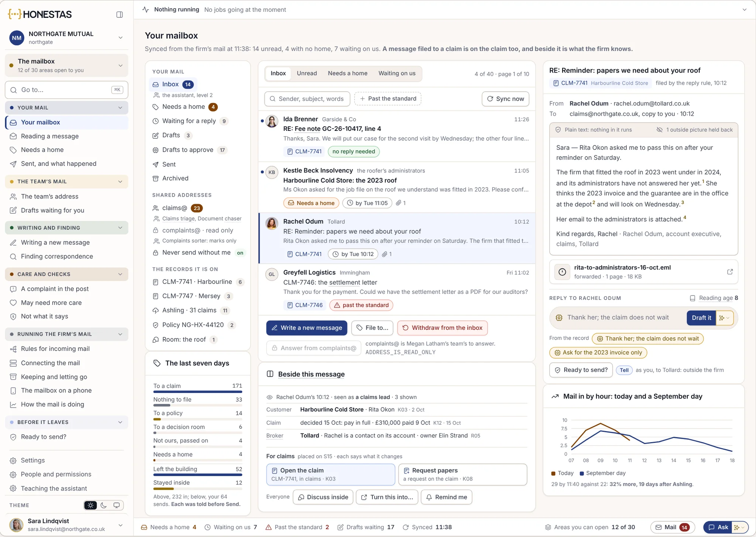756x537 pixels.
Task: Click the Left the building progress bar
Action: pos(198,475)
